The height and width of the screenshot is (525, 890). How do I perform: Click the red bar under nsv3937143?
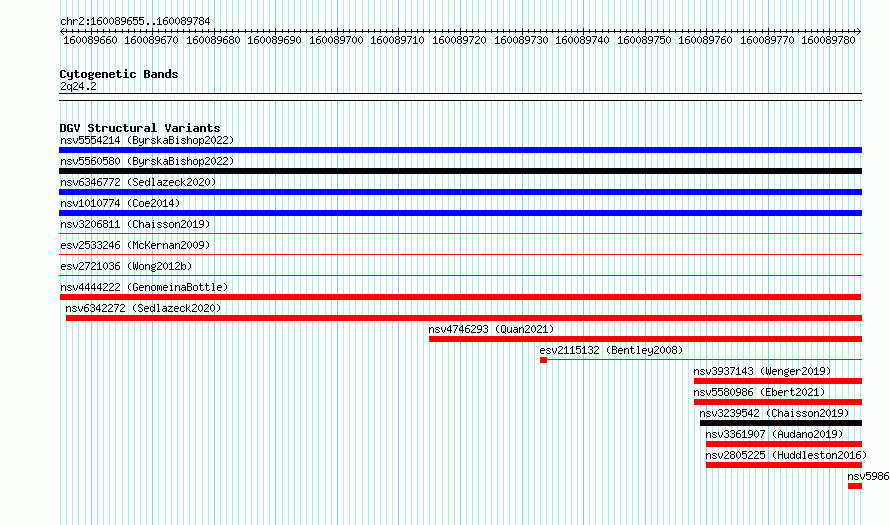tap(778, 381)
